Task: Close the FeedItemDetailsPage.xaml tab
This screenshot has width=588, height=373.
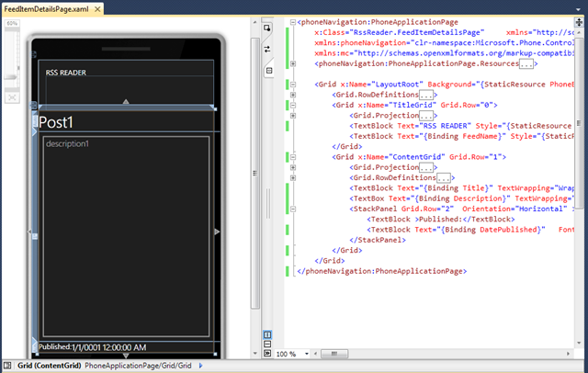Action: 97,9
